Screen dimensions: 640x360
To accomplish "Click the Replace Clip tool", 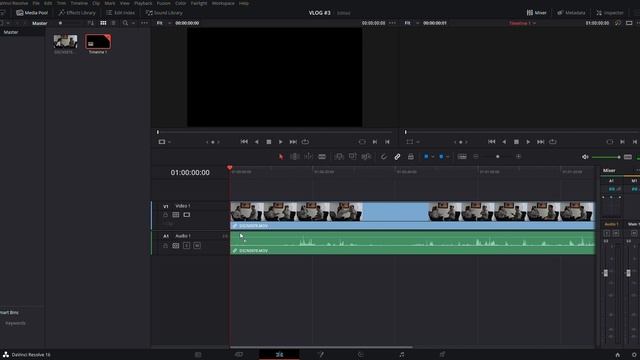I will 366,157.
